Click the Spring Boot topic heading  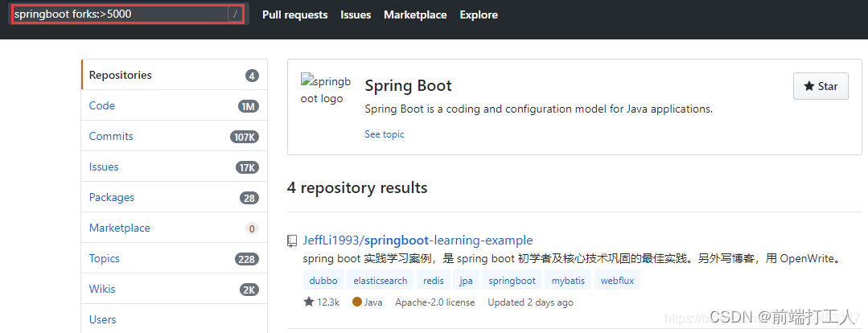pos(409,86)
